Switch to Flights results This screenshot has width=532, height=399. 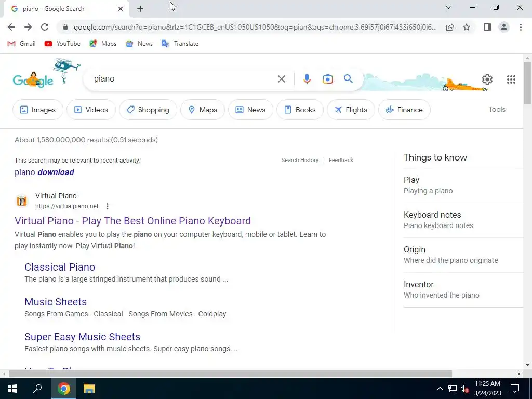pos(351,110)
